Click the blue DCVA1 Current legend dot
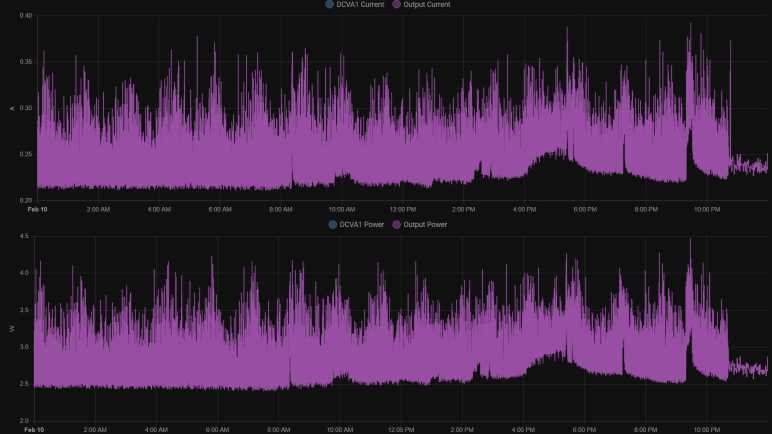772x434 pixels. click(x=330, y=5)
